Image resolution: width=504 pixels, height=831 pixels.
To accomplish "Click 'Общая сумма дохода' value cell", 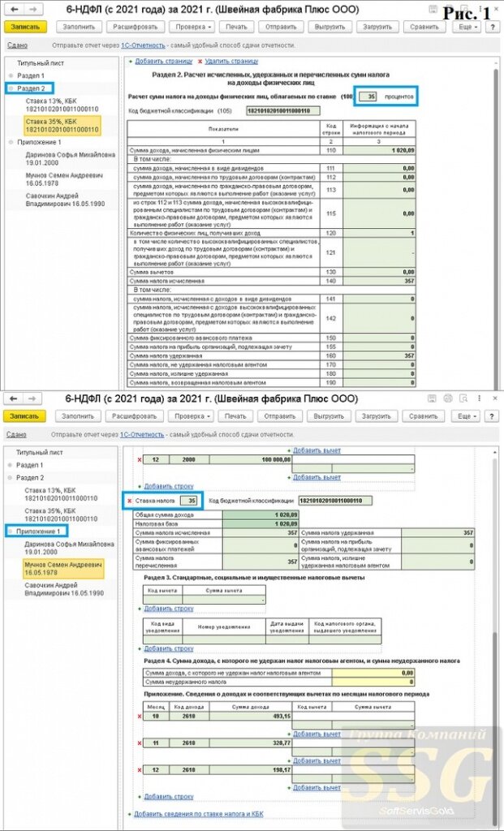I will point(262,515).
